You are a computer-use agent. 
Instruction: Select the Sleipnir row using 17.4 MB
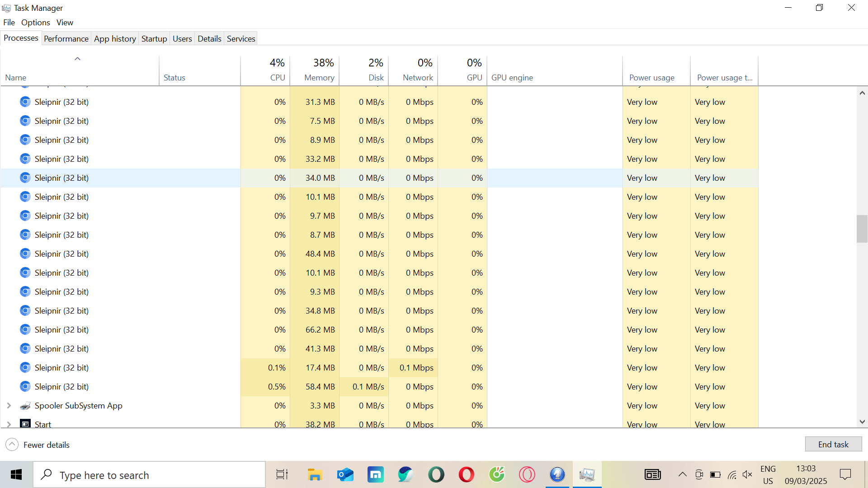(x=379, y=368)
